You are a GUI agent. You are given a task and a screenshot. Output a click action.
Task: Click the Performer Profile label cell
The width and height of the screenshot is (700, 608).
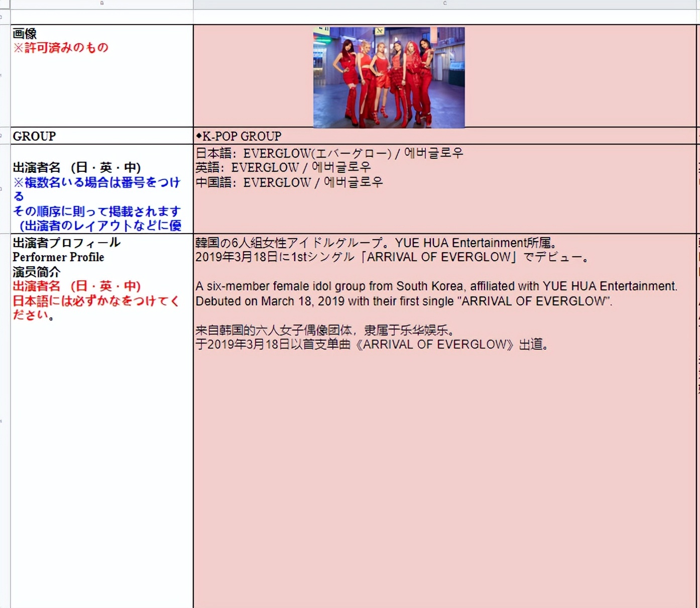click(58, 257)
